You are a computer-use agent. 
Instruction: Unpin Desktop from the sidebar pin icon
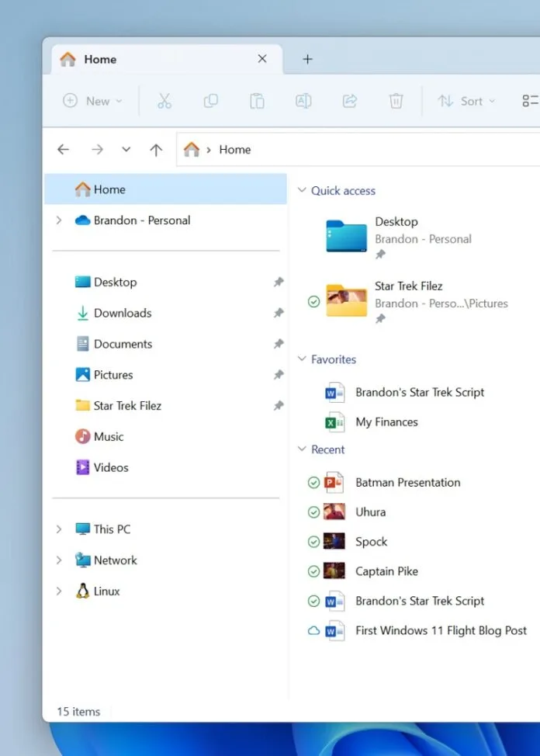click(x=279, y=283)
